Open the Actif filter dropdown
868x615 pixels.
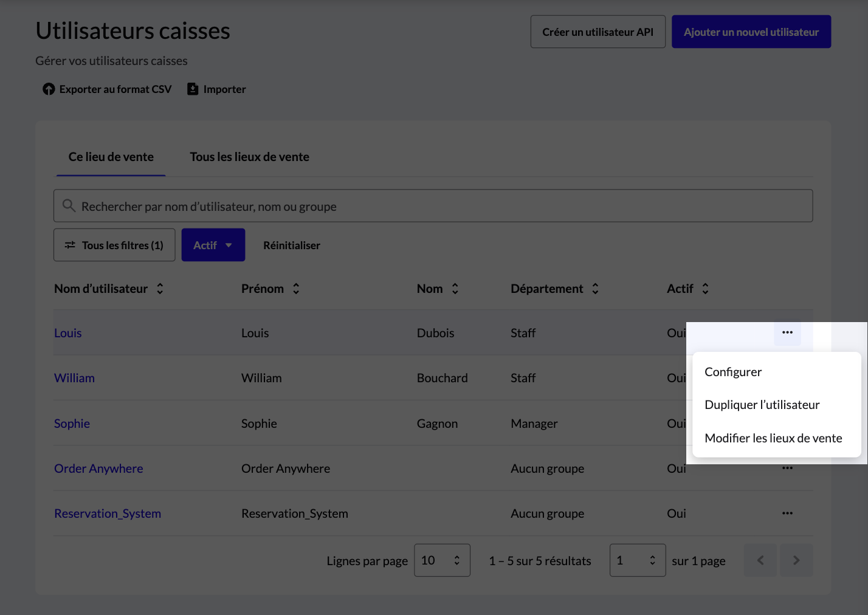point(213,245)
